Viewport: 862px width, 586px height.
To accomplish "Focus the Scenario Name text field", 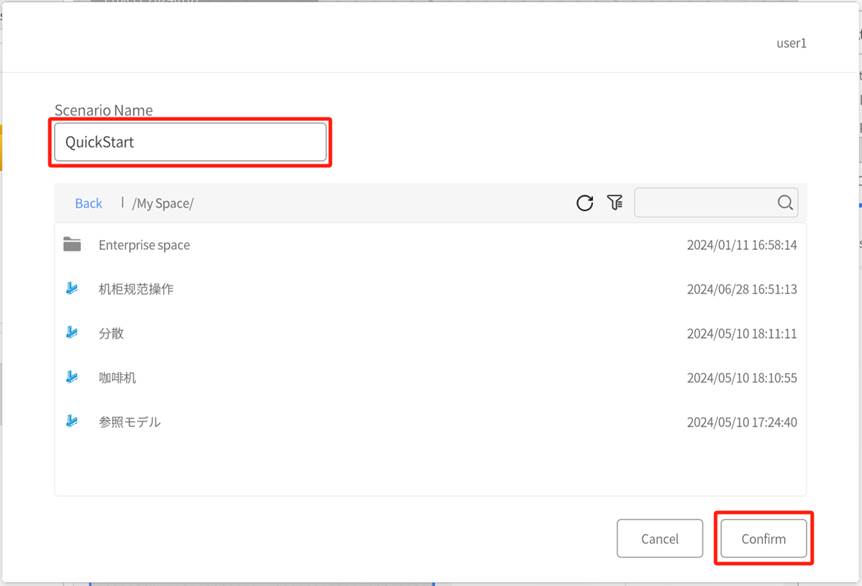I will (x=190, y=142).
